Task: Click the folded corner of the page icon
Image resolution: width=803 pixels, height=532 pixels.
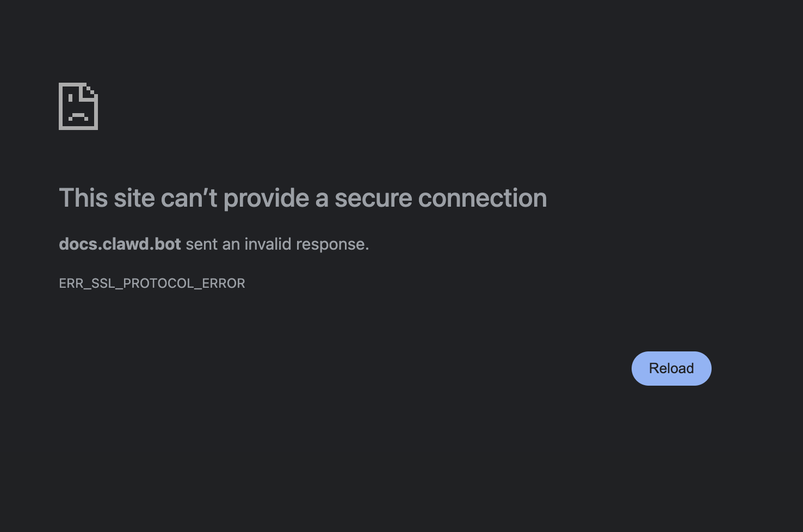Action: (x=90, y=91)
